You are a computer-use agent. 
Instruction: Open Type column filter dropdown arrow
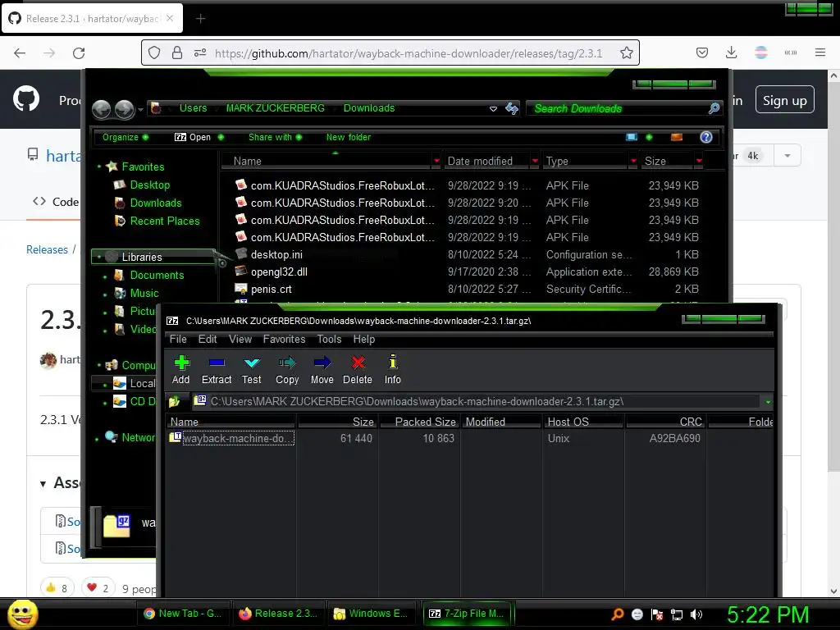[633, 162]
